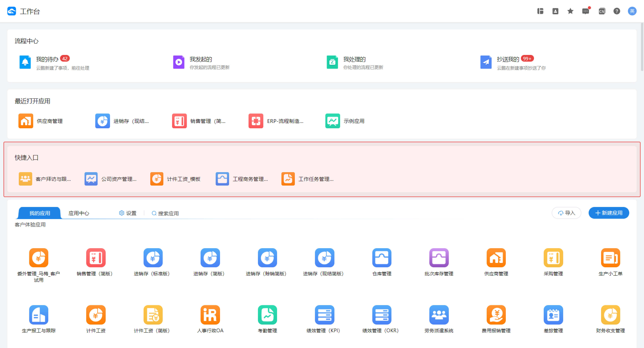This screenshot has height=348, width=644.
Task: Switch to the 应用中心 tab
Action: coord(79,213)
